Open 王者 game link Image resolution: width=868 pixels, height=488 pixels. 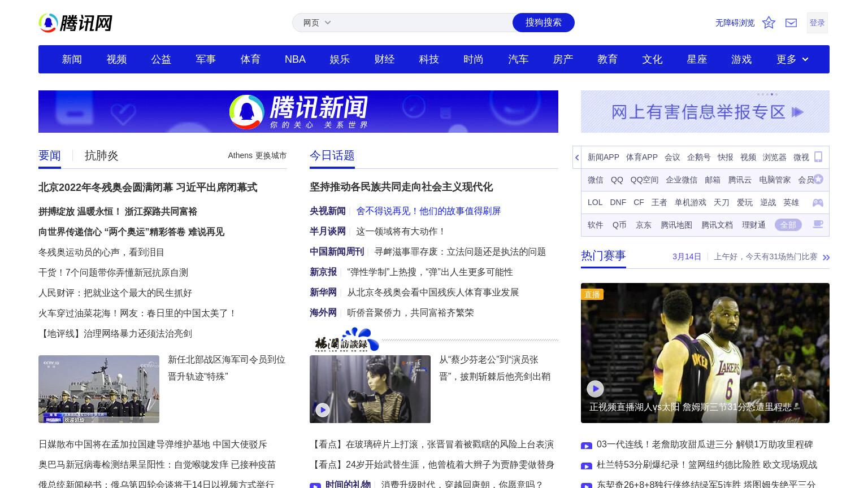tap(659, 202)
